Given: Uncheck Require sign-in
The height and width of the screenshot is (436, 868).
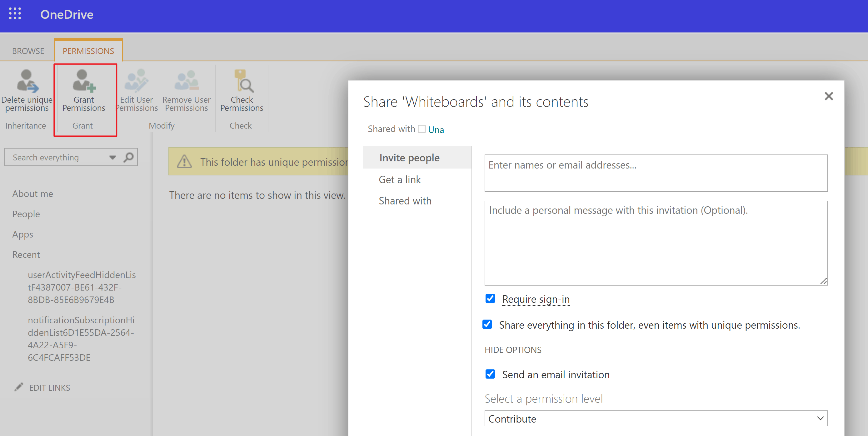Looking at the screenshot, I should (490, 298).
